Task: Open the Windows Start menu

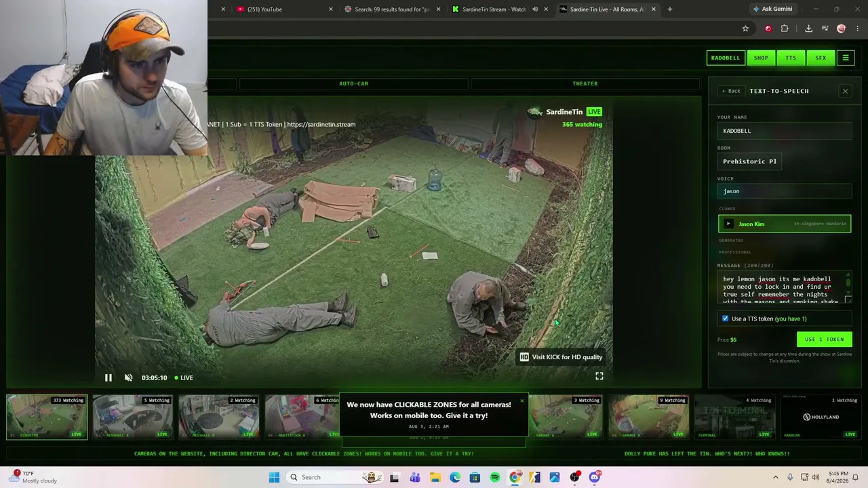Action: pyautogui.click(x=274, y=477)
